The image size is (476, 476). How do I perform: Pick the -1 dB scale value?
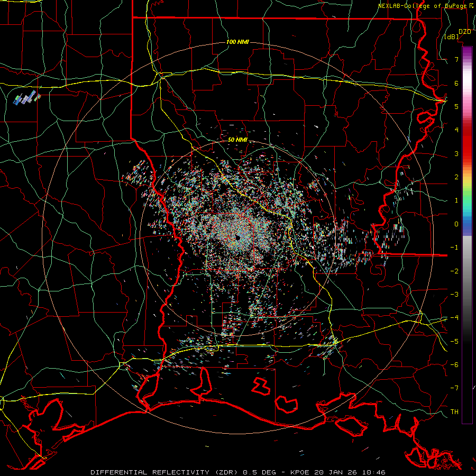pyautogui.click(x=454, y=248)
